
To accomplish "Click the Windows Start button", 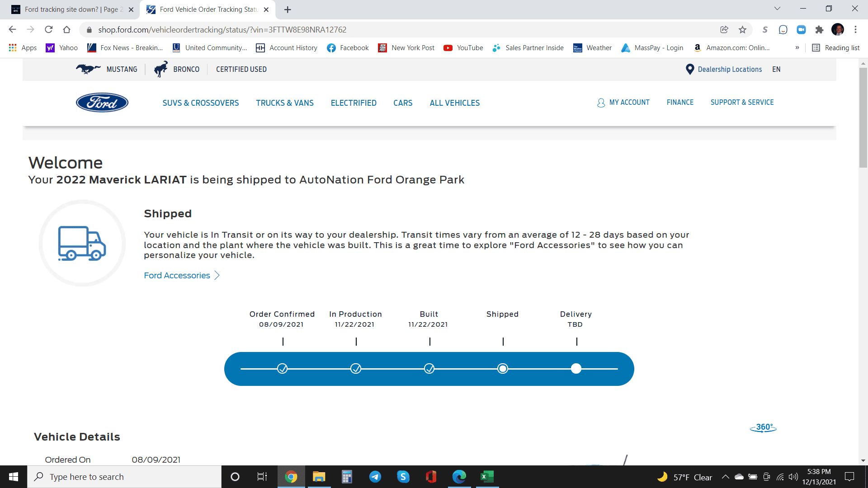I will click(x=14, y=477).
